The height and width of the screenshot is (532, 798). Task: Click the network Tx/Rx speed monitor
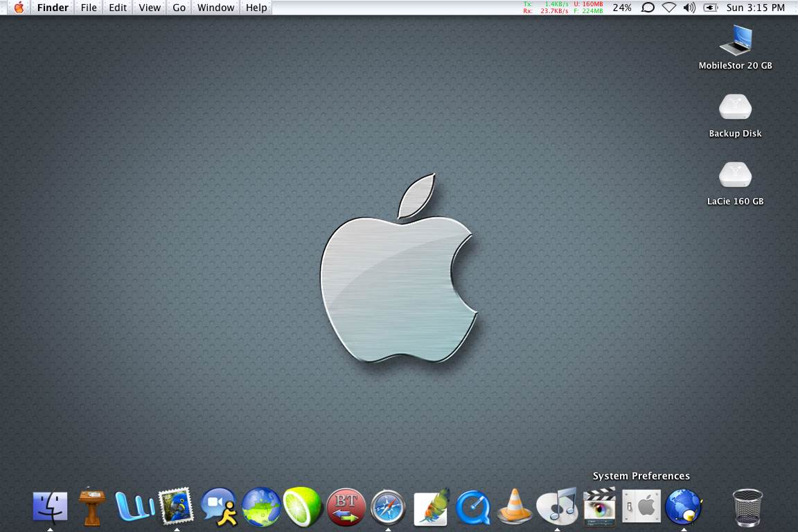pyautogui.click(x=546, y=8)
